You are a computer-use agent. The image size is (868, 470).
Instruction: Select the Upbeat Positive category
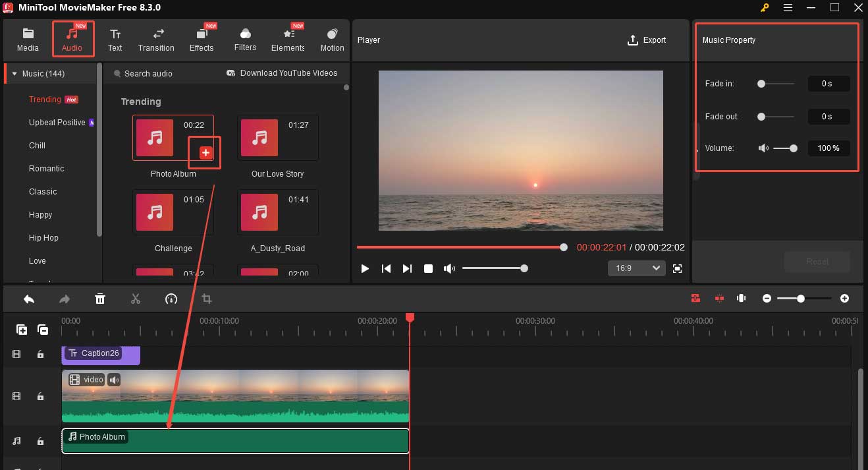coord(57,123)
